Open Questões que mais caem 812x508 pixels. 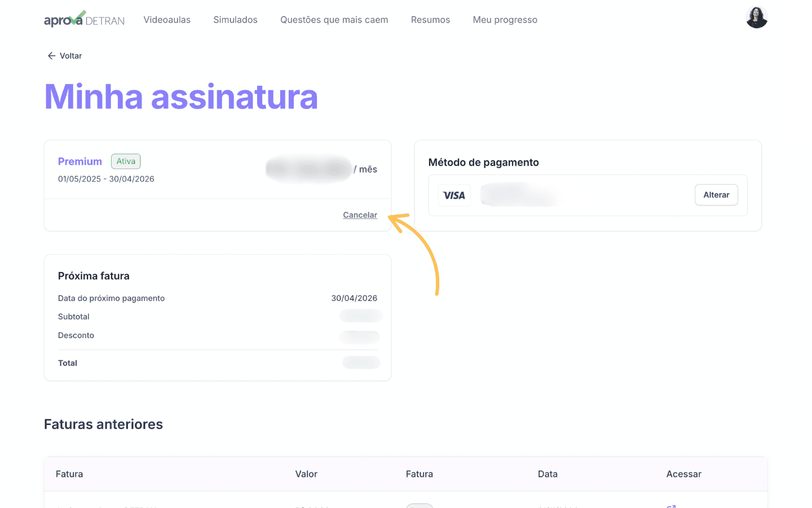(334, 20)
